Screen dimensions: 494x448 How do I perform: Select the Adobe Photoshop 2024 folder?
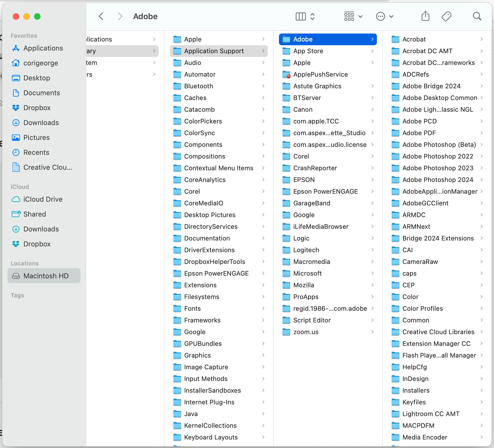point(437,180)
